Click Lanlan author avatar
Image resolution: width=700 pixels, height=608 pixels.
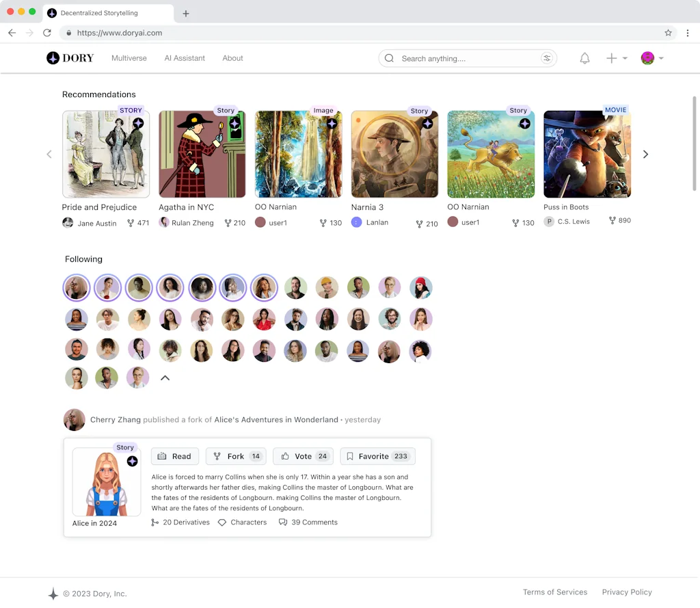[x=356, y=222]
